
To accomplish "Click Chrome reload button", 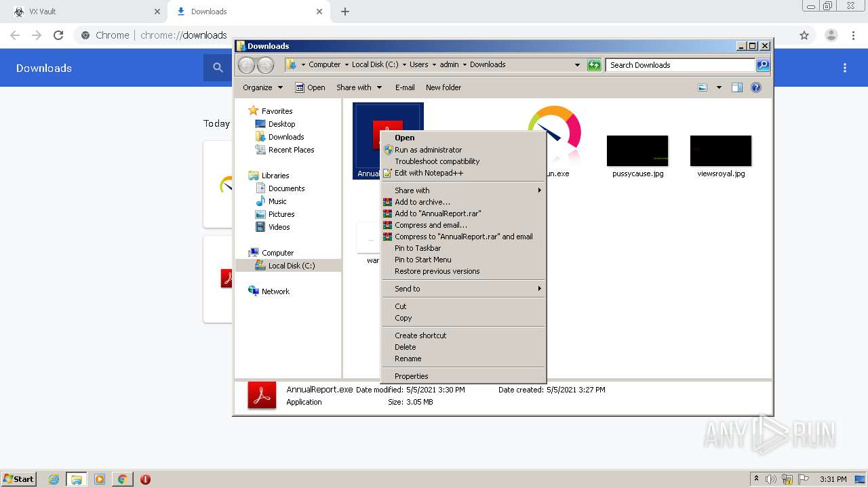I will 58,35.
